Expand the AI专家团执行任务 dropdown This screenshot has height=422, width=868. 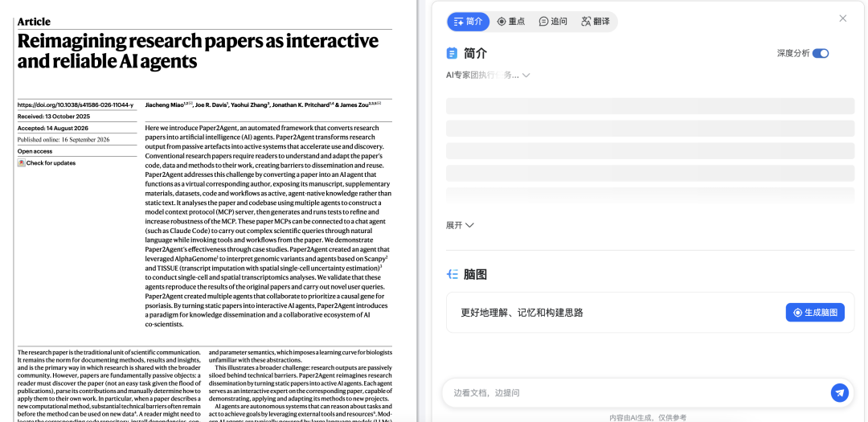point(489,76)
